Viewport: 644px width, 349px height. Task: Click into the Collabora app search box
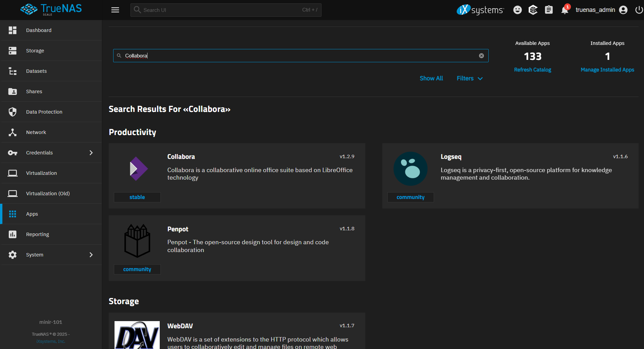coord(301,56)
